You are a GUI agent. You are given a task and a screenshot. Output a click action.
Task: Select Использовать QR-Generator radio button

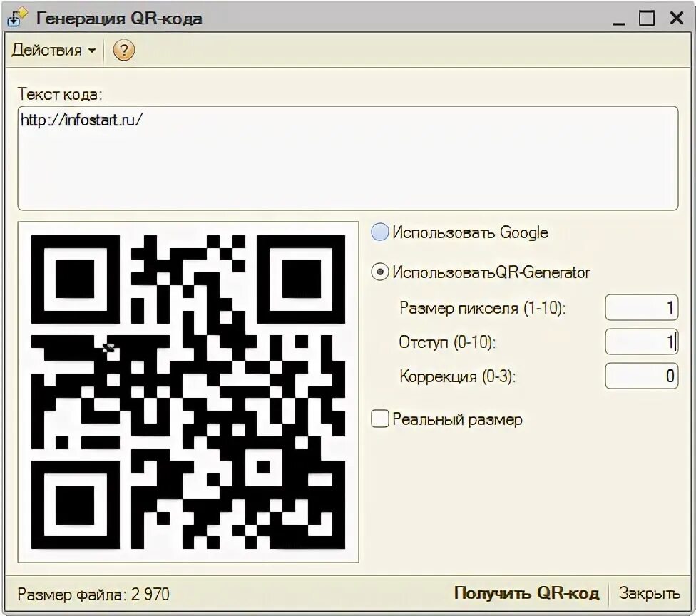point(380,272)
